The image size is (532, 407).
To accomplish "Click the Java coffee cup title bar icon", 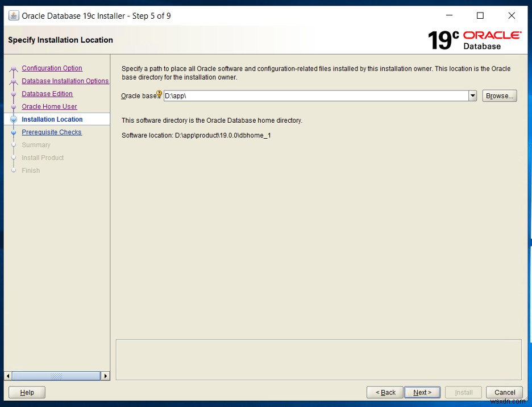I will click(x=13, y=15).
